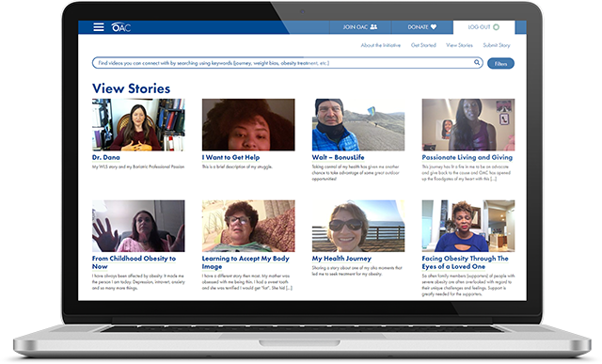Viewport: 602px width, 364px height.
Task: Click My Health Journey title link
Action: click(341, 259)
